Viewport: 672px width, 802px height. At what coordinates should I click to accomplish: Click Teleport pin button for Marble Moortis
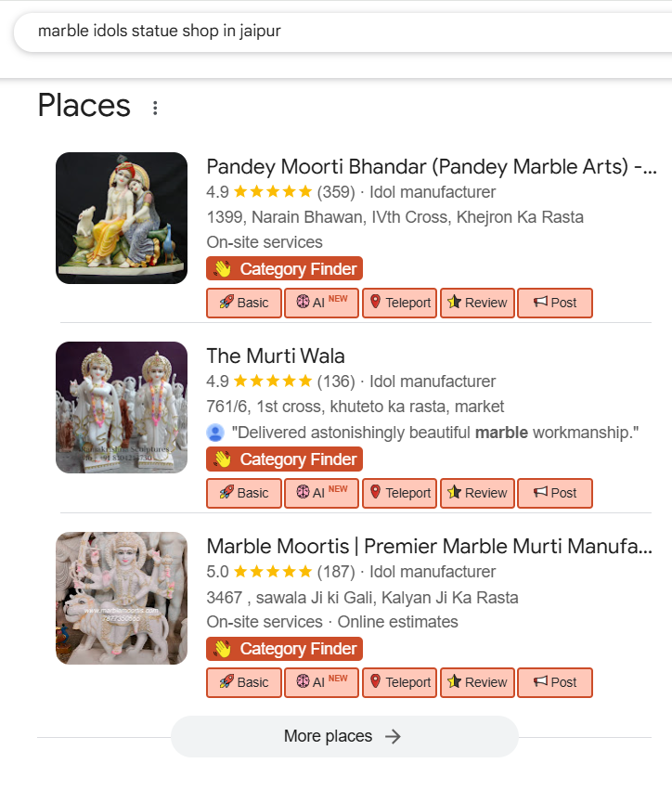[x=399, y=682]
